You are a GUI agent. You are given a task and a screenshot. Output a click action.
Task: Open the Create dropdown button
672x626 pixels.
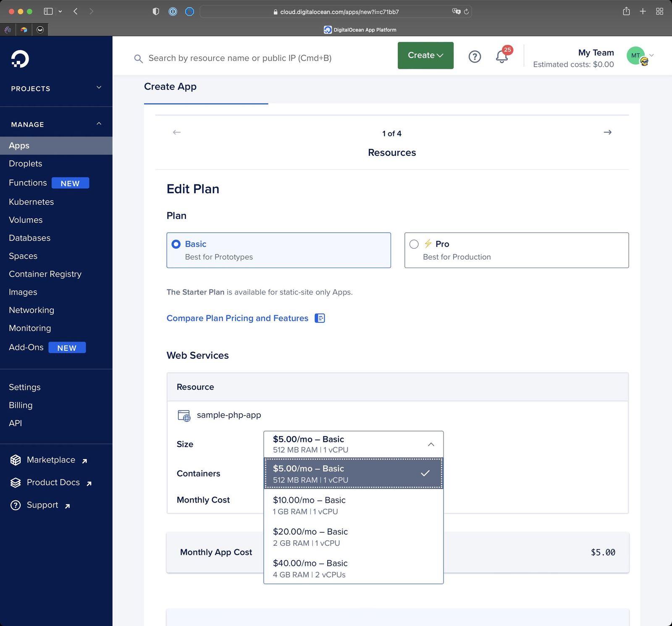click(x=425, y=55)
